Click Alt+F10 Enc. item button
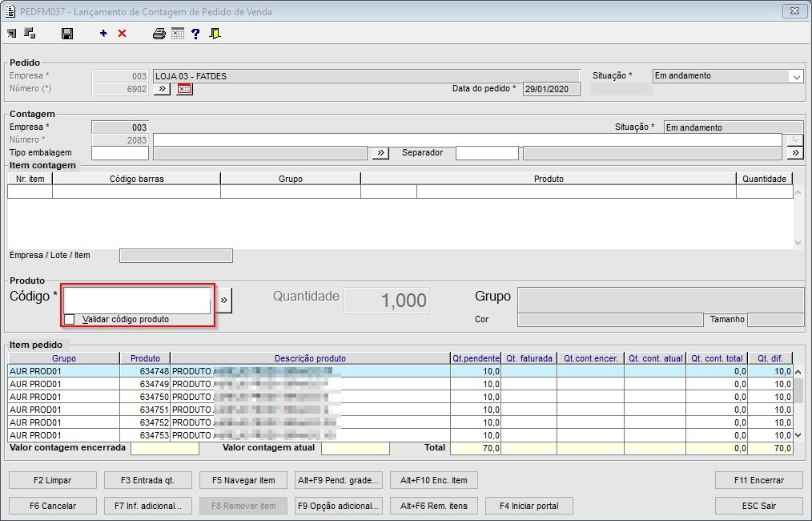 click(433, 480)
